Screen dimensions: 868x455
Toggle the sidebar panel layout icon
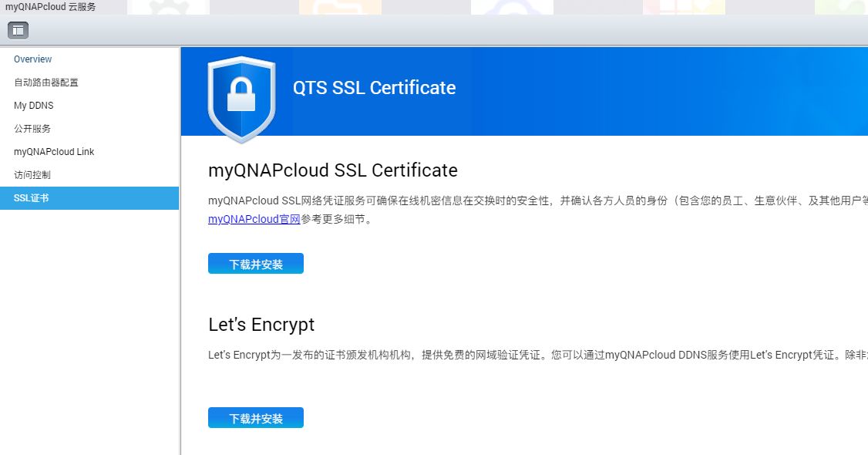(18, 31)
